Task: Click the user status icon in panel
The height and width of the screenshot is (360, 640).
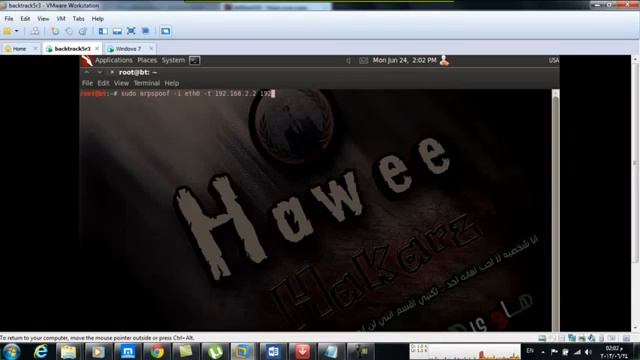Action: click(444, 60)
